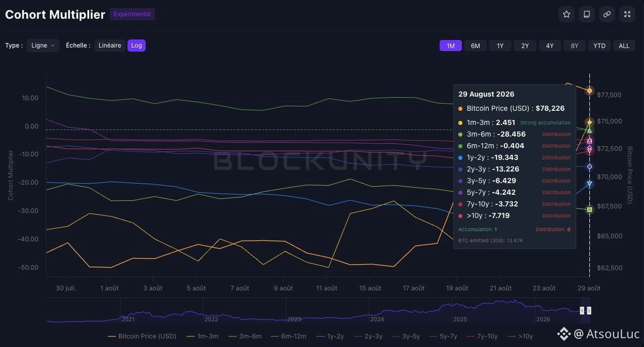
Task: Click the star favorite icon
Action: [x=567, y=14]
